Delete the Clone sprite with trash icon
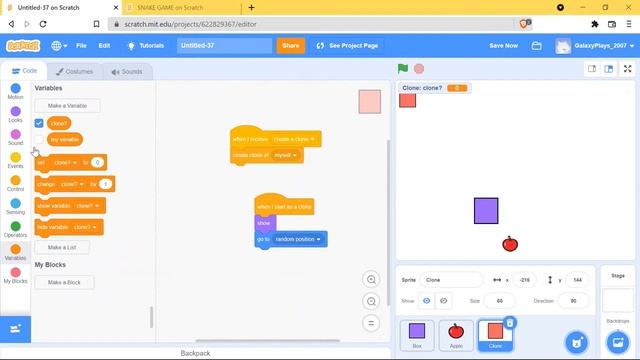 (x=509, y=323)
